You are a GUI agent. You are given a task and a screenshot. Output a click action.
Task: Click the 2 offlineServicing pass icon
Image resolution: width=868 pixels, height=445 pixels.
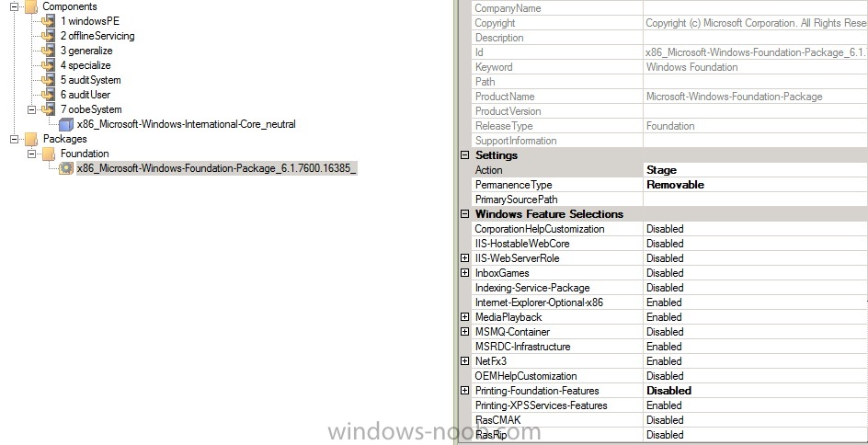(x=49, y=36)
